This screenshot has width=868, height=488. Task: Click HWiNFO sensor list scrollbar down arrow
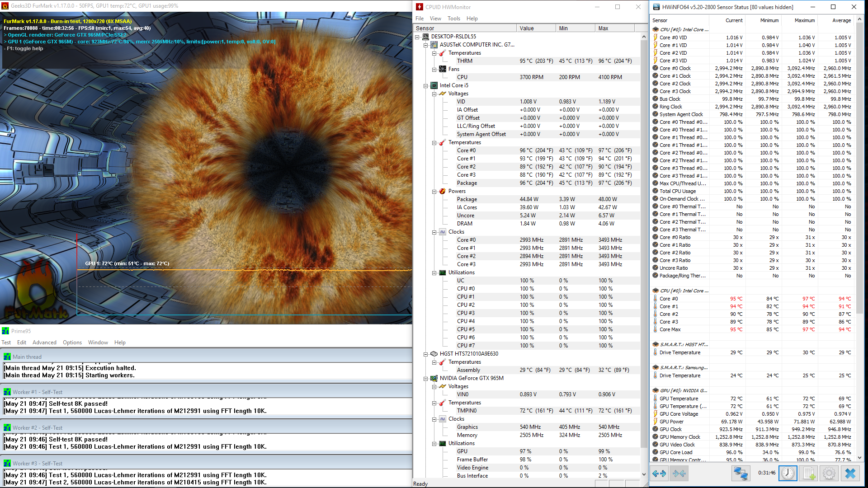pos(859,458)
